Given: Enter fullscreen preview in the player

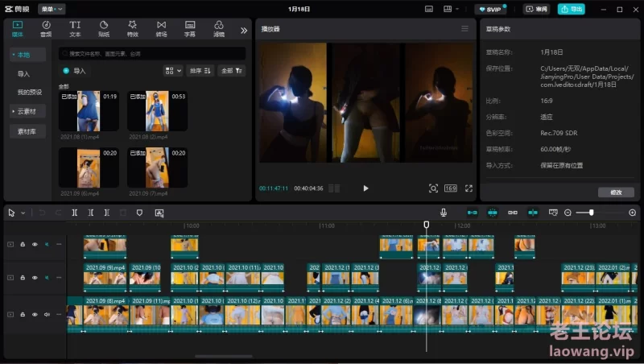Looking at the screenshot, I should point(469,188).
